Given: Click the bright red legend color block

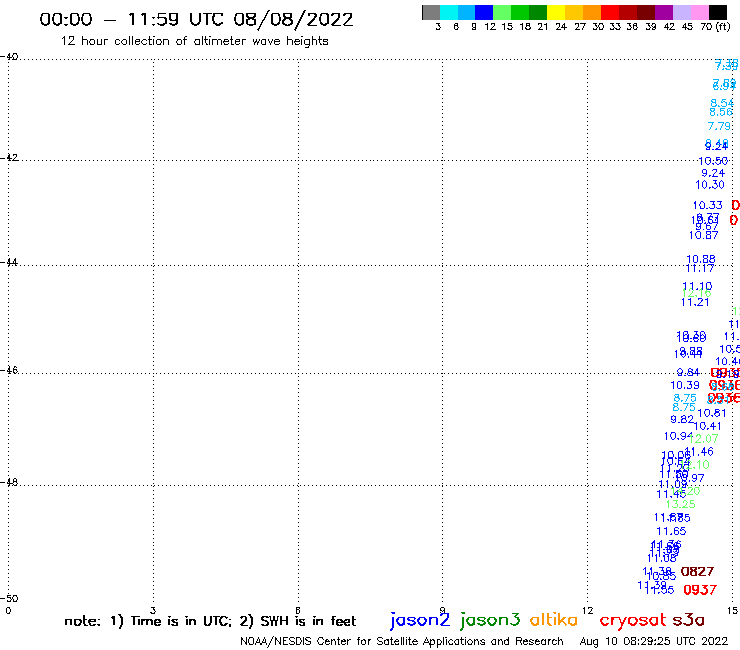Looking at the screenshot, I should (x=610, y=12).
